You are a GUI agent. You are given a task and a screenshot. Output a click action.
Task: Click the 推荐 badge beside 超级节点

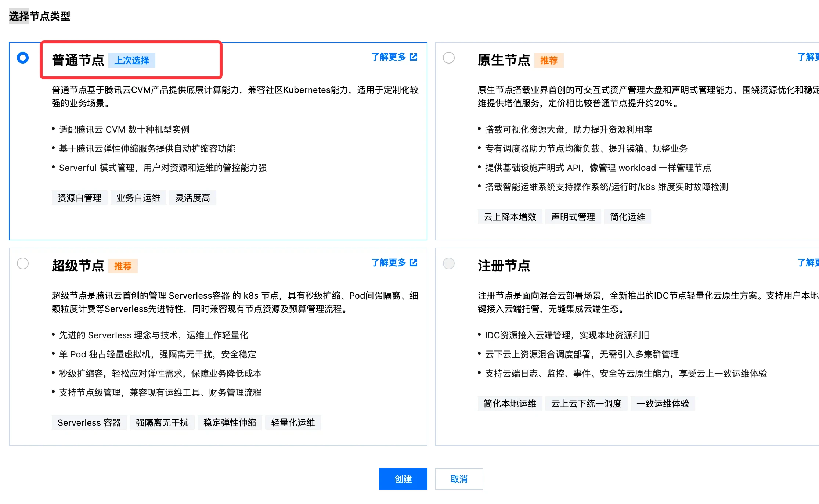click(x=123, y=266)
